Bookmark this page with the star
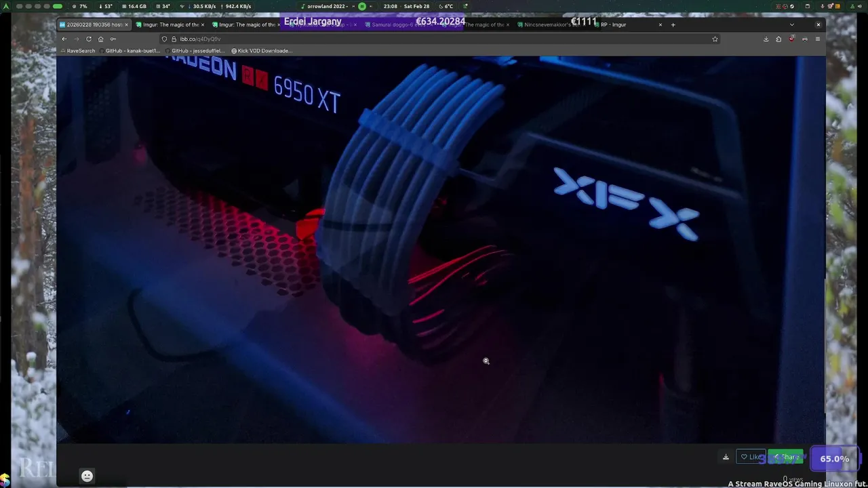 [715, 39]
